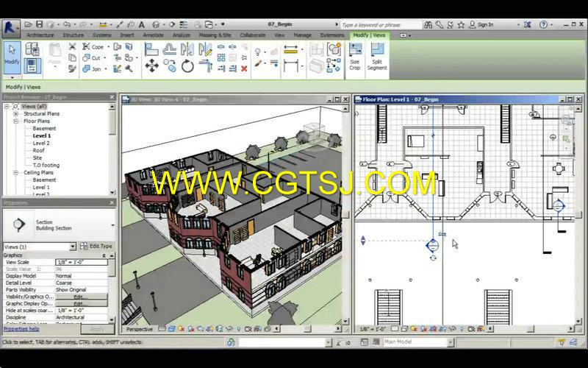Open the Properties help link
Image resolution: width=588 pixels, height=368 pixels.
[x=21, y=329]
